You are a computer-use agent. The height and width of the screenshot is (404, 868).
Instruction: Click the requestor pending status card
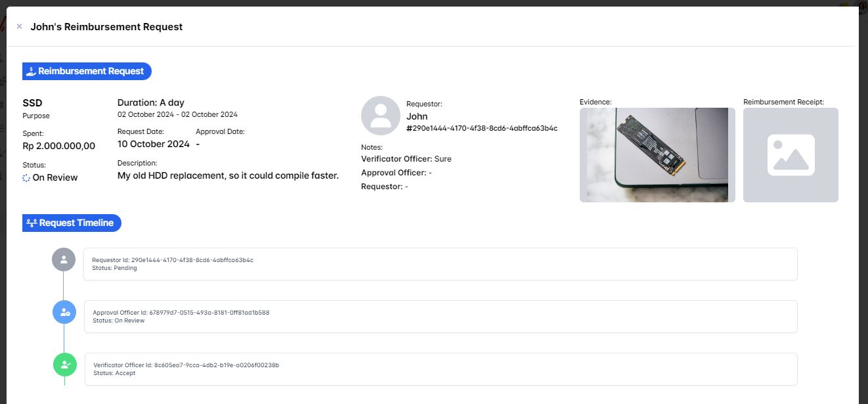point(440,264)
